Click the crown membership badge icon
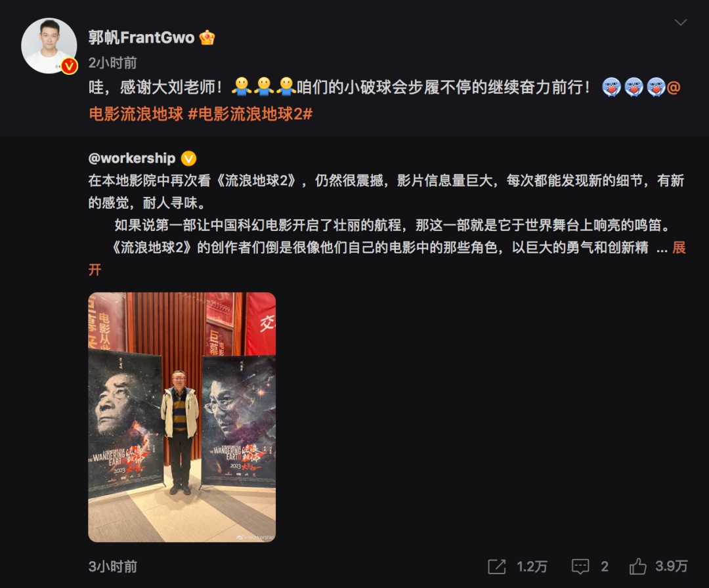Viewport: 709px width, 588px height. coord(207,37)
